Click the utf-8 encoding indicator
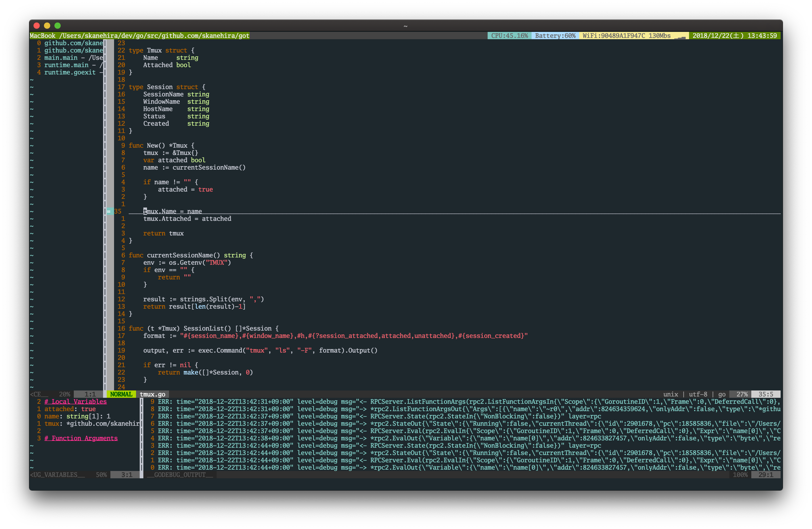Image resolution: width=812 pixels, height=529 pixels. (x=698, y=394)
